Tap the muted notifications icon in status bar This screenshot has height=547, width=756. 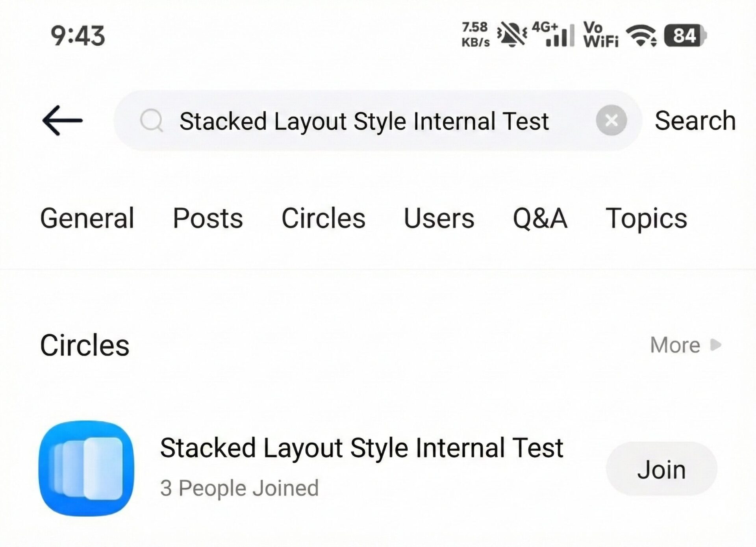512,35
